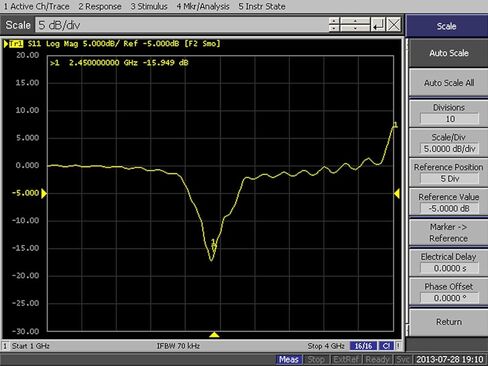
Task: Open the 3 Stimulus menu
Action: (x=149, y=6)
